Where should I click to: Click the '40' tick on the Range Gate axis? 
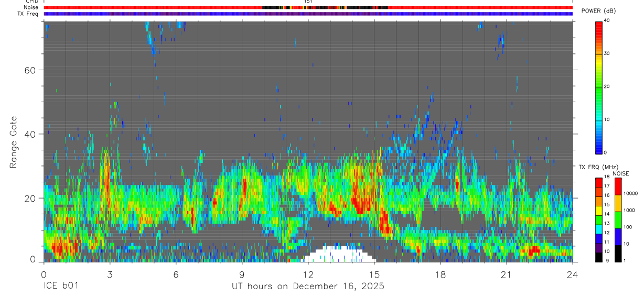click(x=30, y=134)
